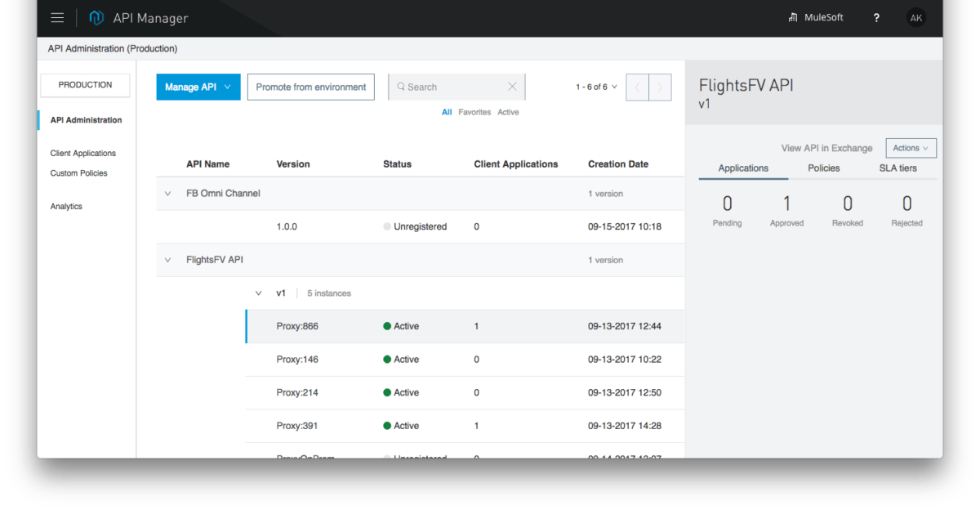Clear the search field with the X icon
980x510 pixels.
(512, 86)
